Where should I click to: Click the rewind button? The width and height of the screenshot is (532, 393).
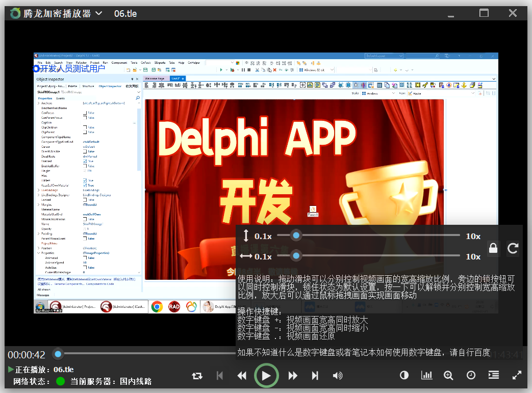tap(242, 376)
